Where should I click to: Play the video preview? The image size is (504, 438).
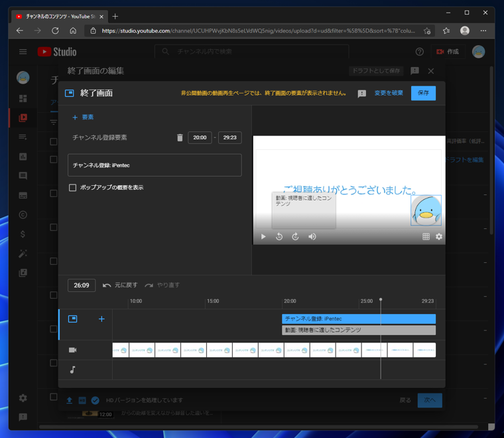[263, 237]
